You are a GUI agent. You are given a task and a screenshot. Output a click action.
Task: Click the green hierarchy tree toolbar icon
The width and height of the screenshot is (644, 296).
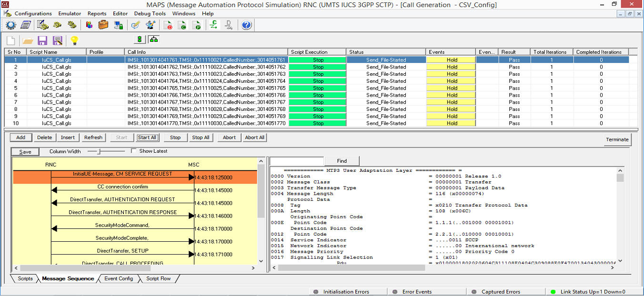click(x=153, y=39)
